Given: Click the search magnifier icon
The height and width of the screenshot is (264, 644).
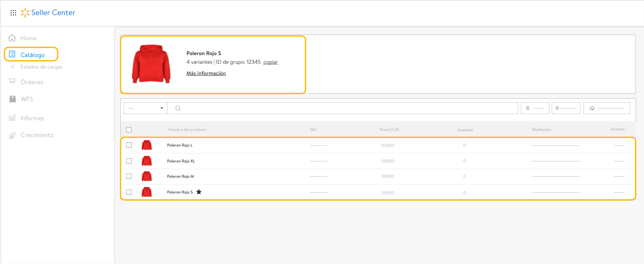Looking at the screenshot, I should [x=178, y=108].
